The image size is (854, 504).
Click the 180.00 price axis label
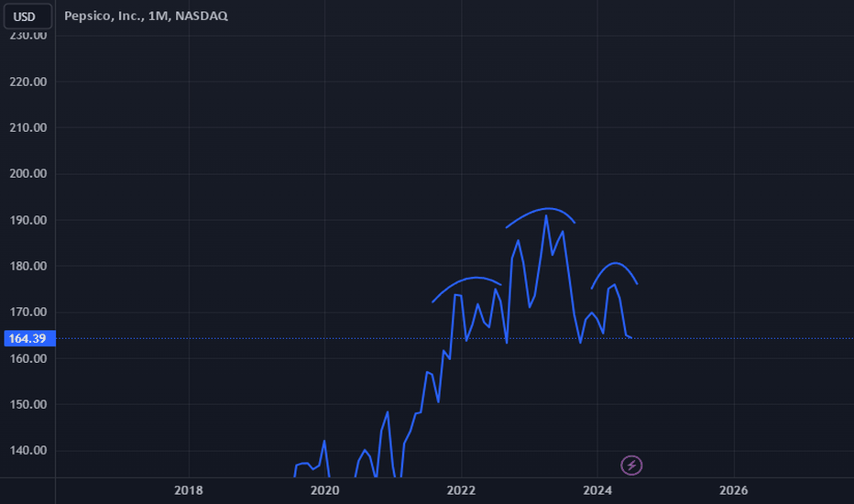(28, 266)
